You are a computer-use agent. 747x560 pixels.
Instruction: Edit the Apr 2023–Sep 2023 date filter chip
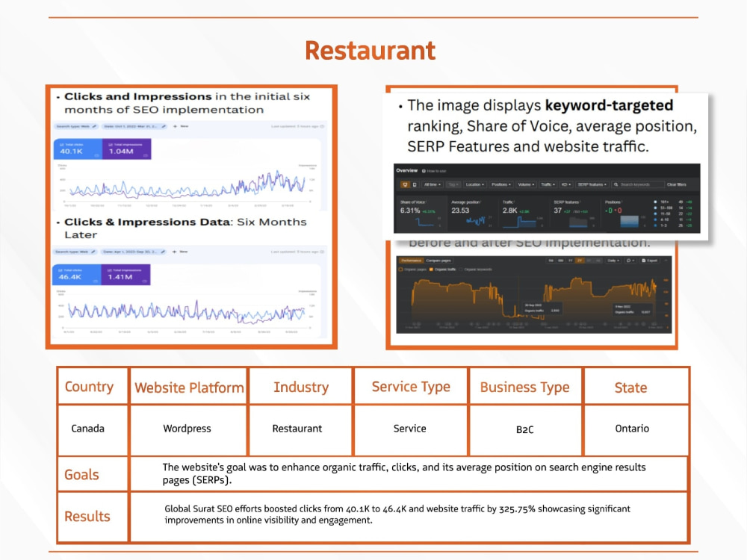tap(134, 252)
